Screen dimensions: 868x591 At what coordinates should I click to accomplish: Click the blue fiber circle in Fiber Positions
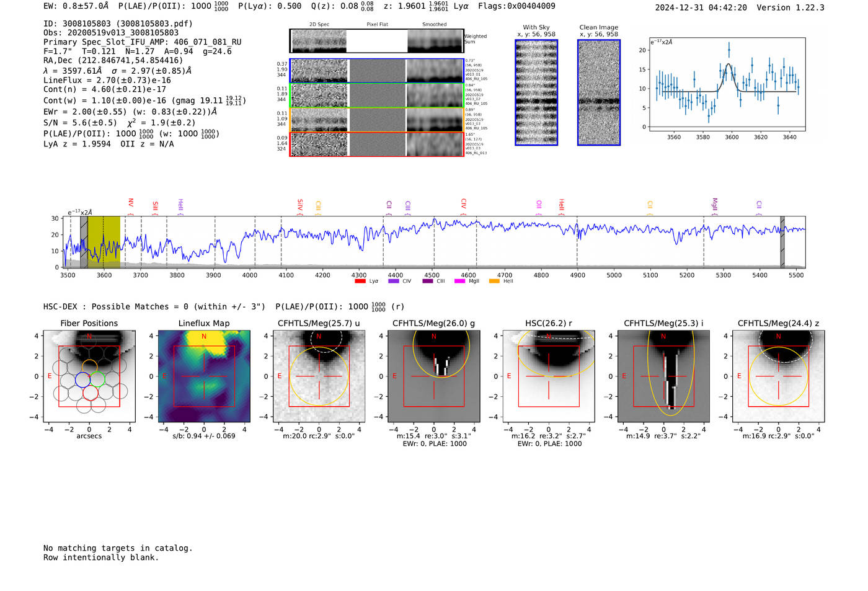coord(82,380)
